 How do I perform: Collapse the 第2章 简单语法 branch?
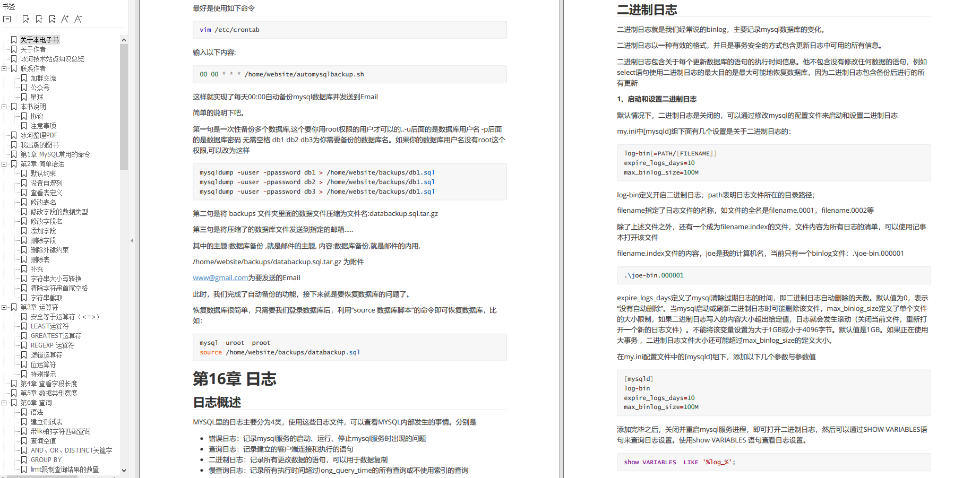click(x=4, y=164)
